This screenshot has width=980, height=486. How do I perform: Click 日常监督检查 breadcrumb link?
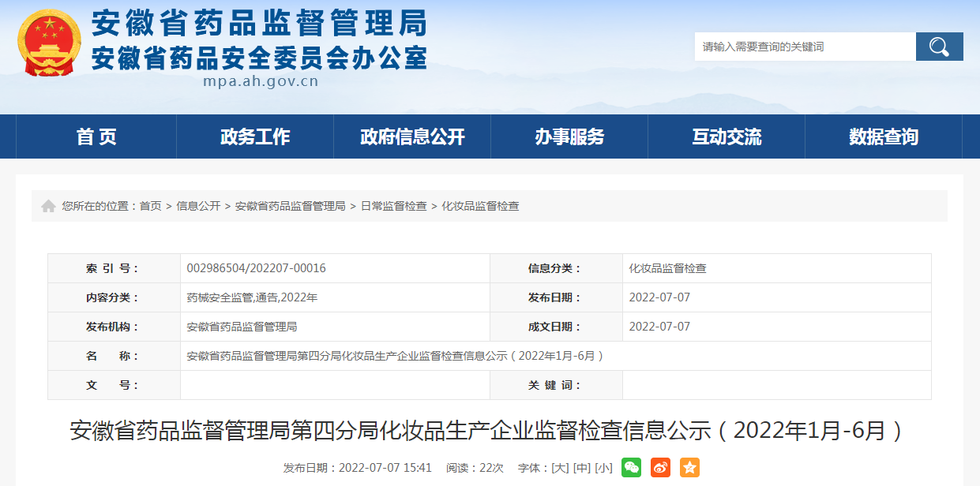click(394, 206)
